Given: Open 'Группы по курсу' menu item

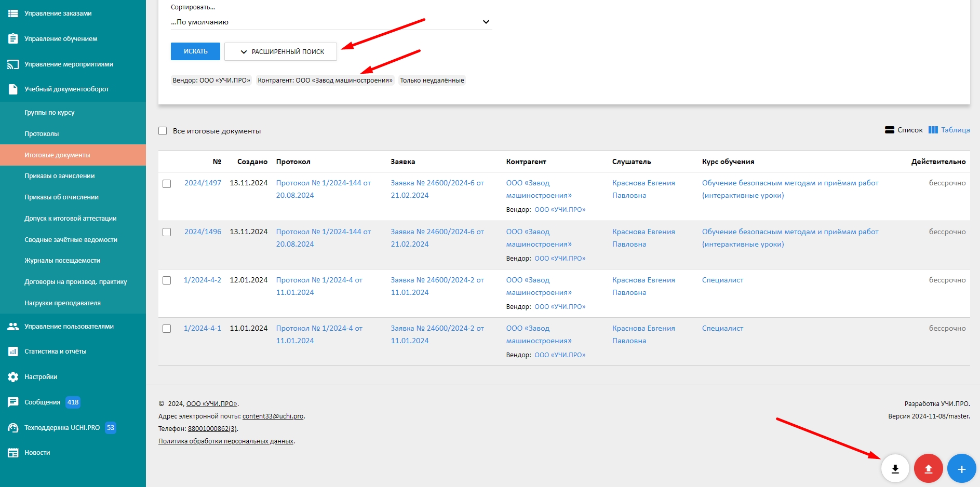Looking at the screenshot, I should click(73, 113).
